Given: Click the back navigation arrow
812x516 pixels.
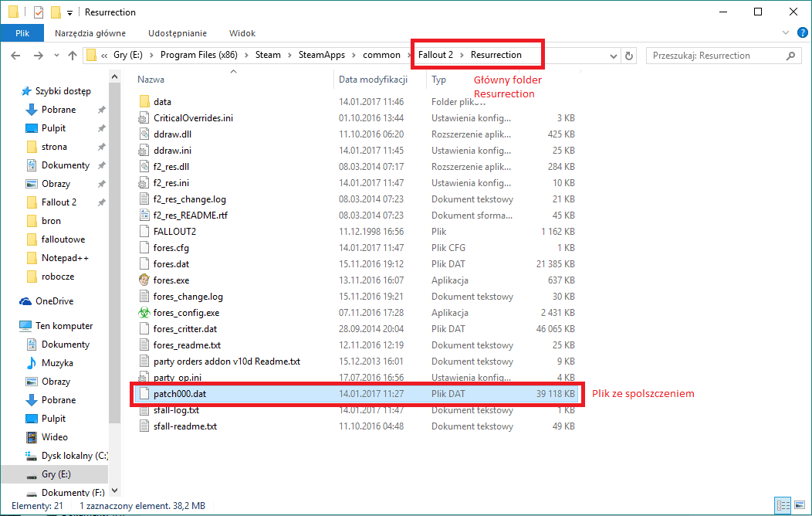Looking at the screenshot, I should pyautogui.click(x=15, y=56).
